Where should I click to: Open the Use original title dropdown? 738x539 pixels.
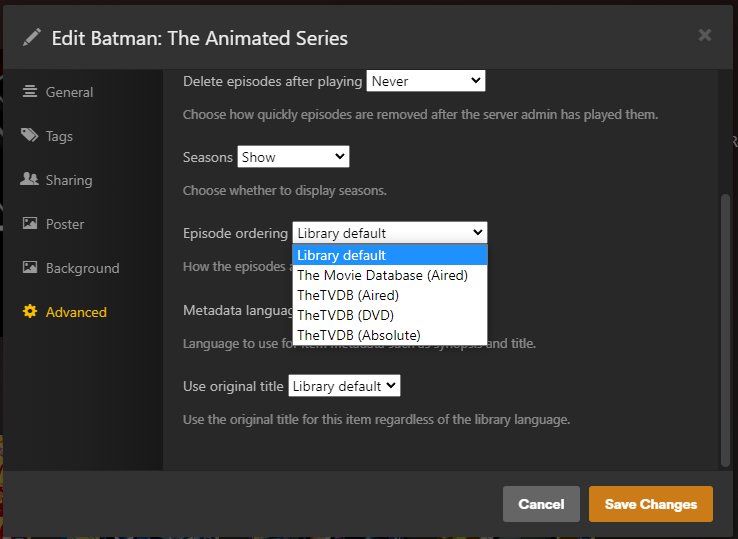[343, 386]
